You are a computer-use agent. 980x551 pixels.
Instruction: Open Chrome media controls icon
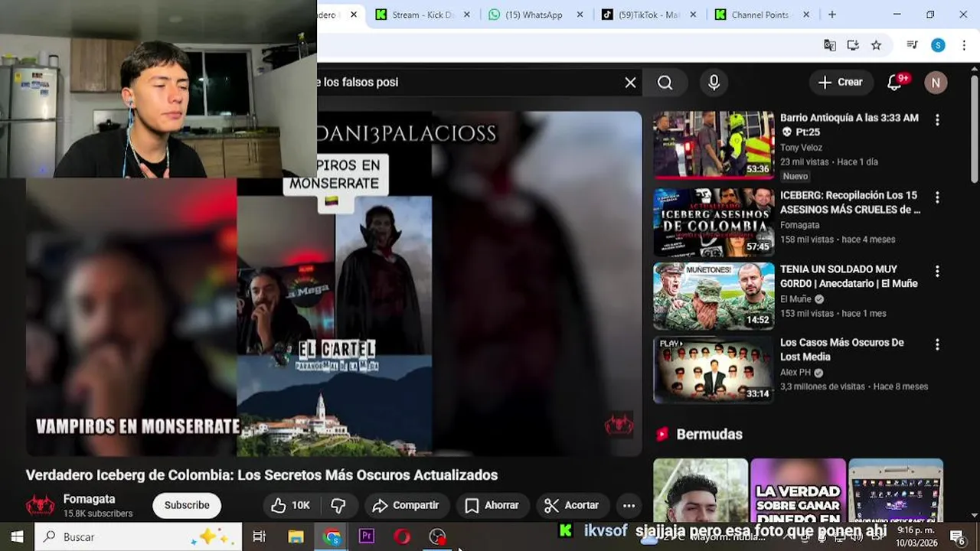pos(912,45)
